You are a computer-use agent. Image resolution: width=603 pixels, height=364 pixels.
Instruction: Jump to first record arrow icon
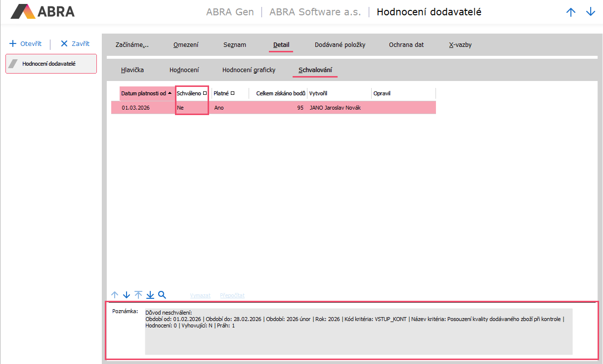(138, 295)
